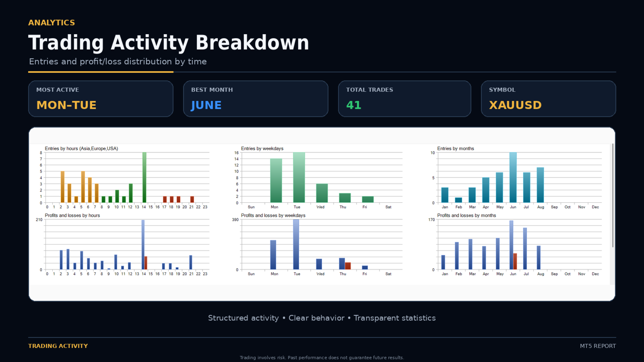Click the Profits and losses by months title
This screenshot has width=644, height=362.
coord(466,215)
